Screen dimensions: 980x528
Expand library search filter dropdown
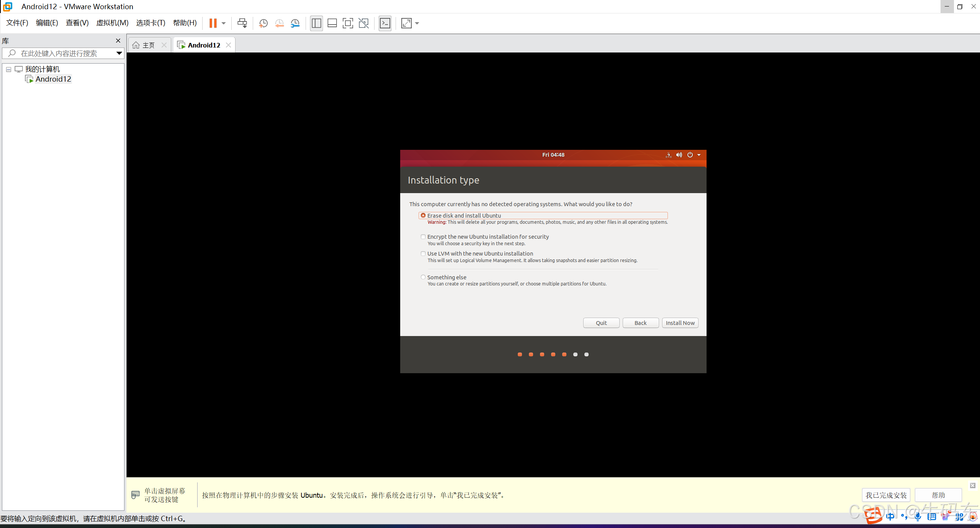(x=119, y=53)
